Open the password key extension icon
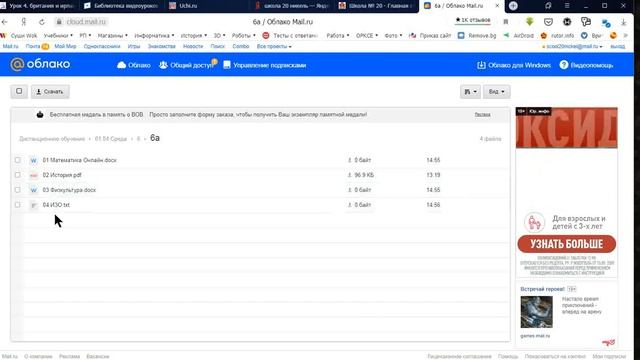Viewport: 640px width, 360px height. click(x=586, y=22)
